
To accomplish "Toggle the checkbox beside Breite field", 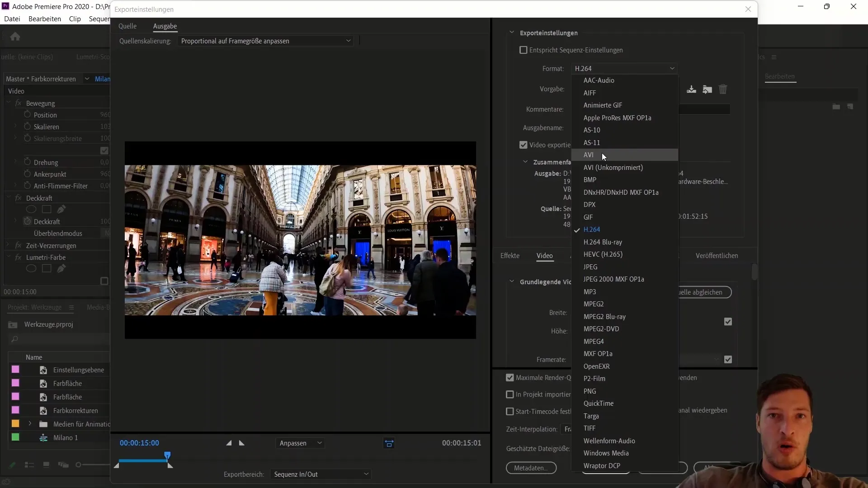I will click(x=728, y=322).
